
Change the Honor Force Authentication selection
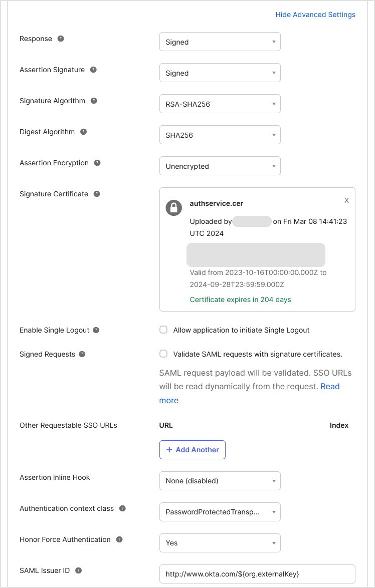220,543
